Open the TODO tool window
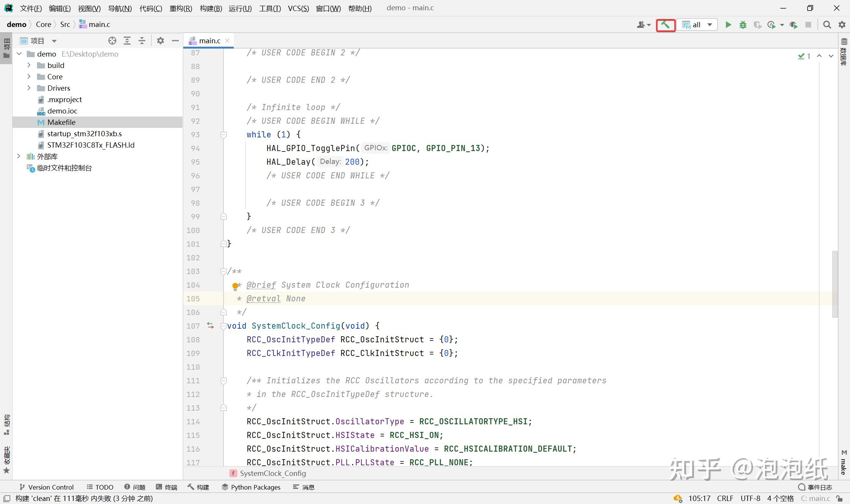 (100, 487)
